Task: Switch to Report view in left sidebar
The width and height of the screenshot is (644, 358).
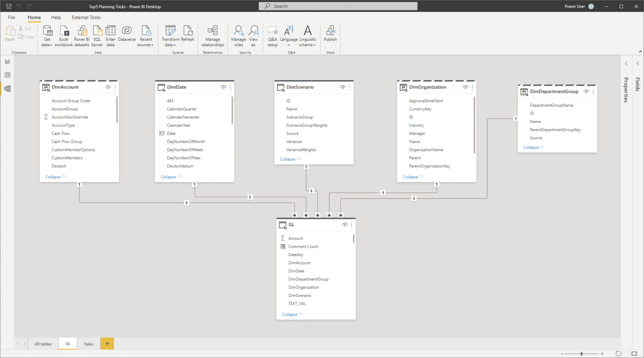Action: [x=7, y=61]
